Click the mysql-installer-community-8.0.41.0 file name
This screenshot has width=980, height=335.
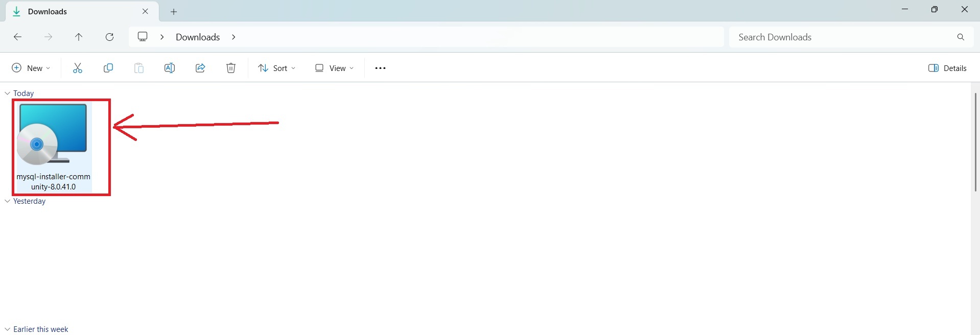click(x=53, y=181)
